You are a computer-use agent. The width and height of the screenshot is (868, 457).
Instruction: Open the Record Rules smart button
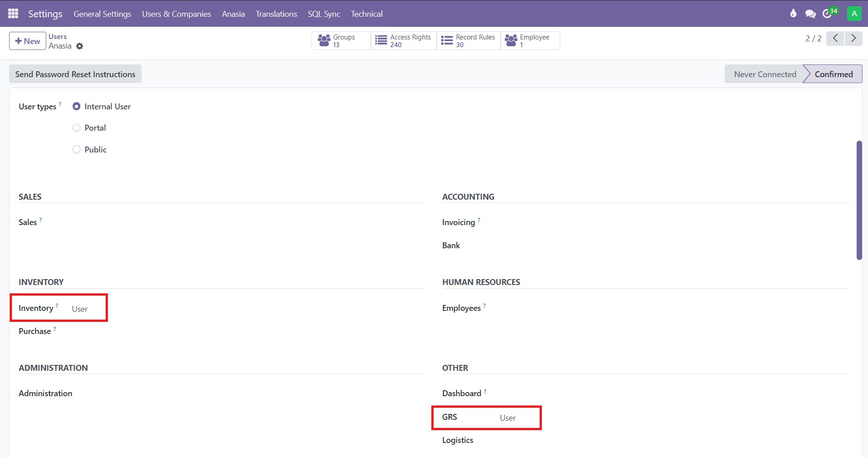coord(468,40)
